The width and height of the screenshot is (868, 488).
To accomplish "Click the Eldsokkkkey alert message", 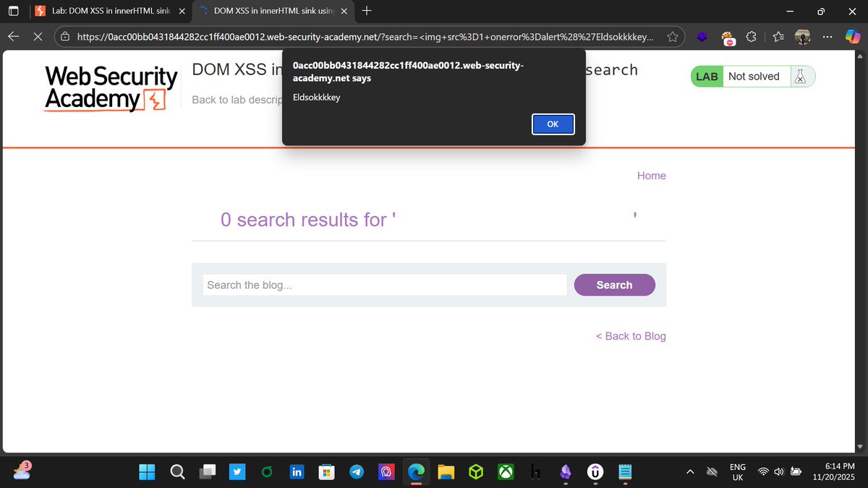I will [x=317, y=98].
